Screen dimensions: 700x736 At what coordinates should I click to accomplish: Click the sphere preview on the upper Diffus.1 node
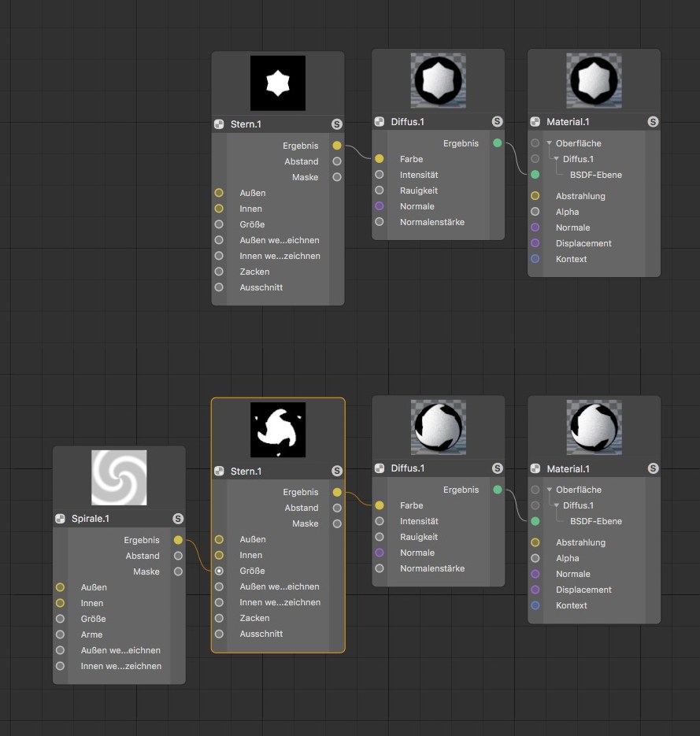[x=439, y=80]
